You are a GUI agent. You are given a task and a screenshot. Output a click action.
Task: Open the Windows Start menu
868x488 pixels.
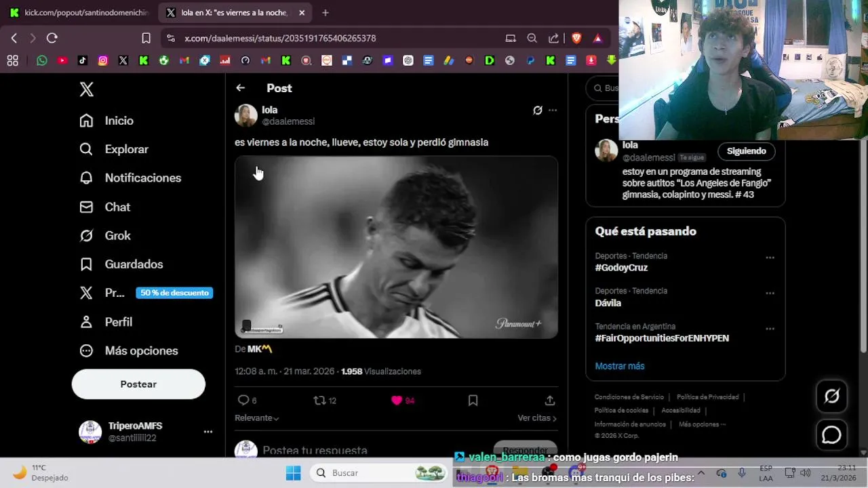293,472
